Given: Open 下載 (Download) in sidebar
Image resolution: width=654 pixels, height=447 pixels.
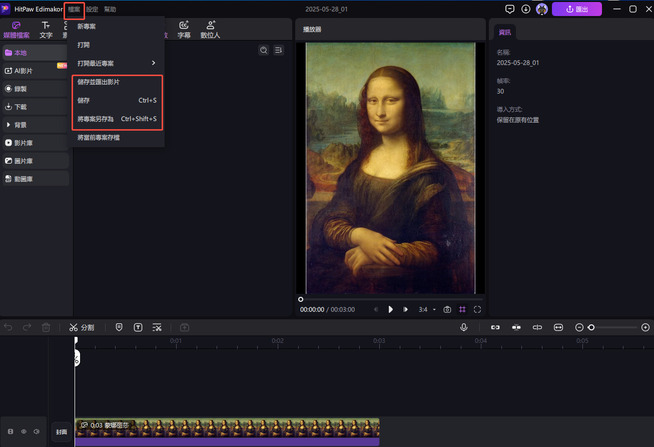Looking at the screenshot, I should [x=35, y=107].
